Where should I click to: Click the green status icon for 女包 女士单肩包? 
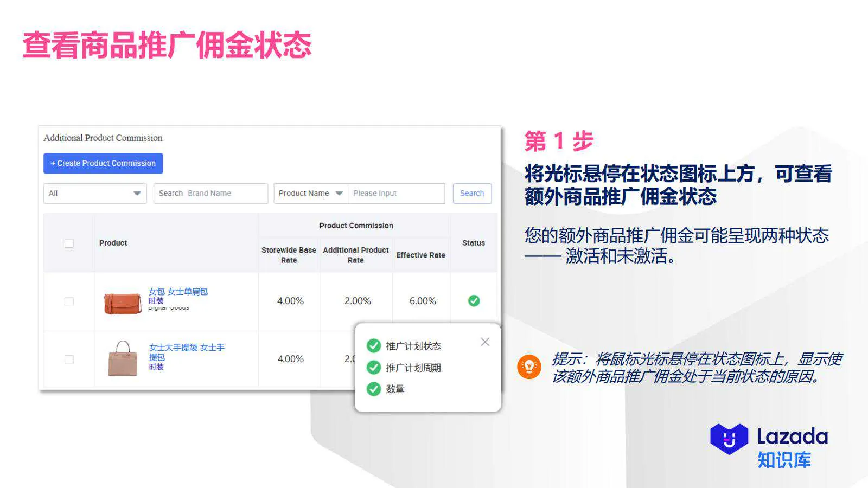click(474, 300)
